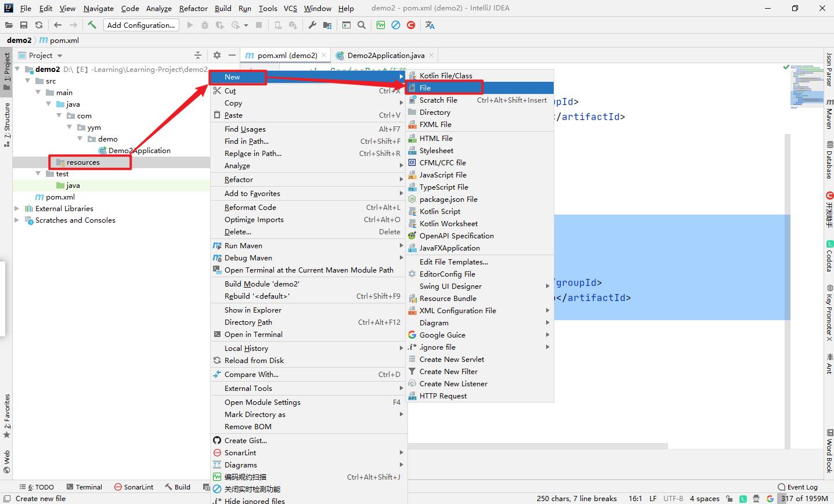Open Project panel gear options
The width and height of the screenshot is (834, 504).
(217, 55)
